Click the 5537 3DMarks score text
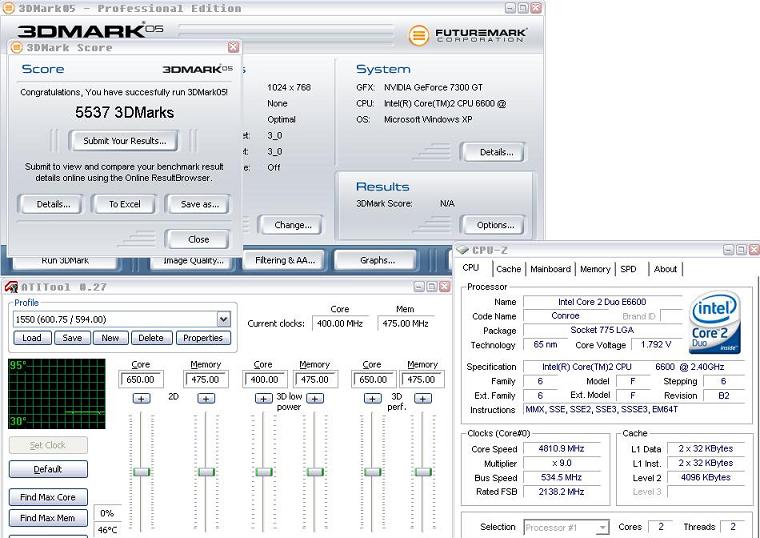This screenshot has width=760, height=538. (124, 112)
